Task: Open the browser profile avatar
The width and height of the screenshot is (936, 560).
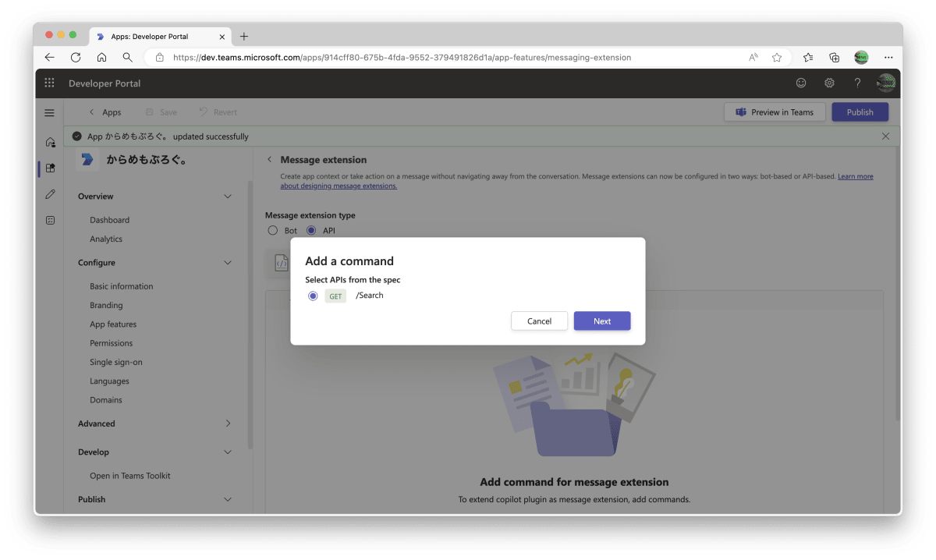Action: click(861, 57)
